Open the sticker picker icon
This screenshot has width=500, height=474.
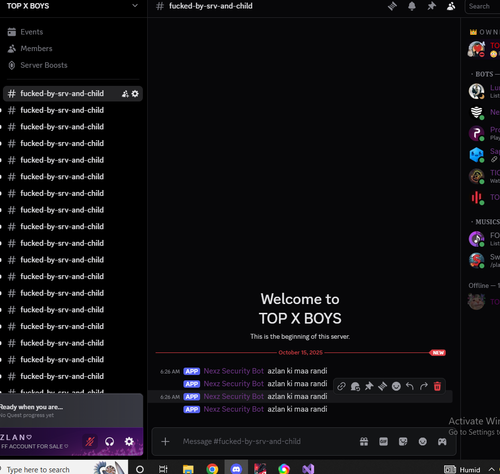(403, 442)
